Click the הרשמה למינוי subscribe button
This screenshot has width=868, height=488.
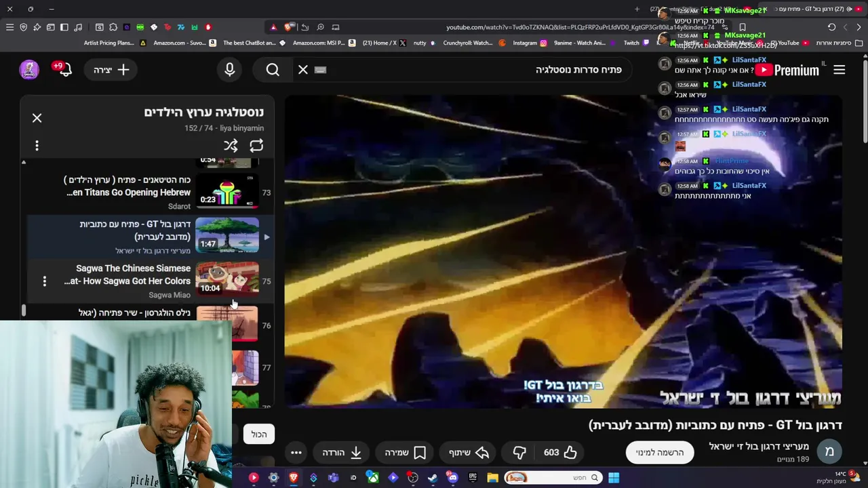click(660, 452)
